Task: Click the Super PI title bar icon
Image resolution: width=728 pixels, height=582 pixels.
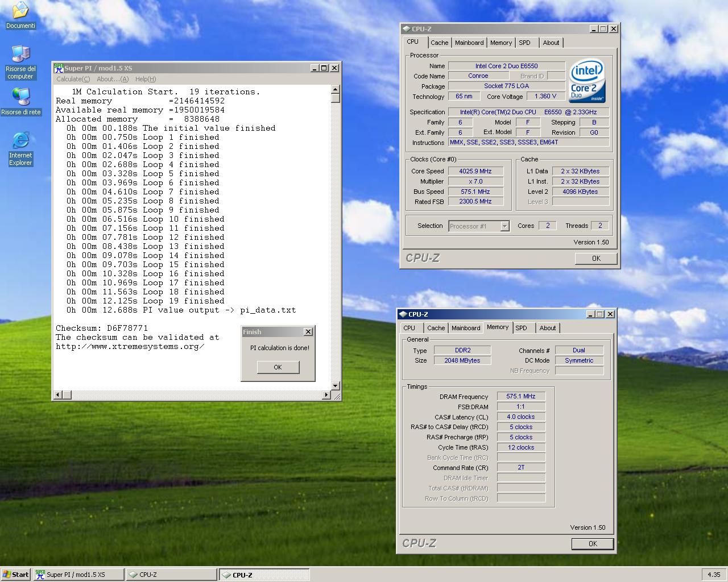Action: tap(59, 68)
